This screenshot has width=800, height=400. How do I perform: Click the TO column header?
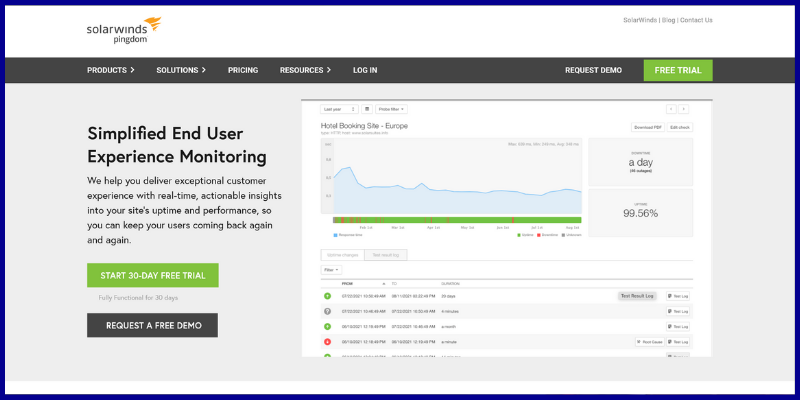tap(394, 284)
